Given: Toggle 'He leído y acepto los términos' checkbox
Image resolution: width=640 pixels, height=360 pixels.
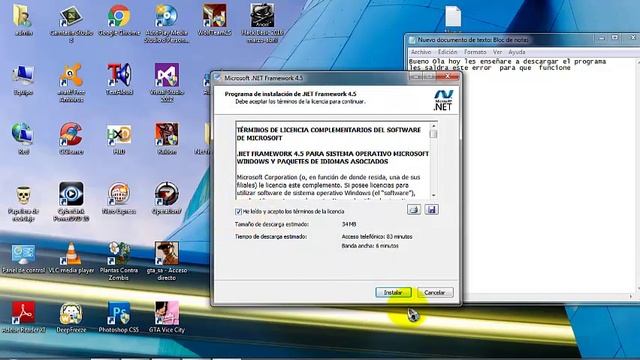Looking at the screenshot, I should (238, 211).
